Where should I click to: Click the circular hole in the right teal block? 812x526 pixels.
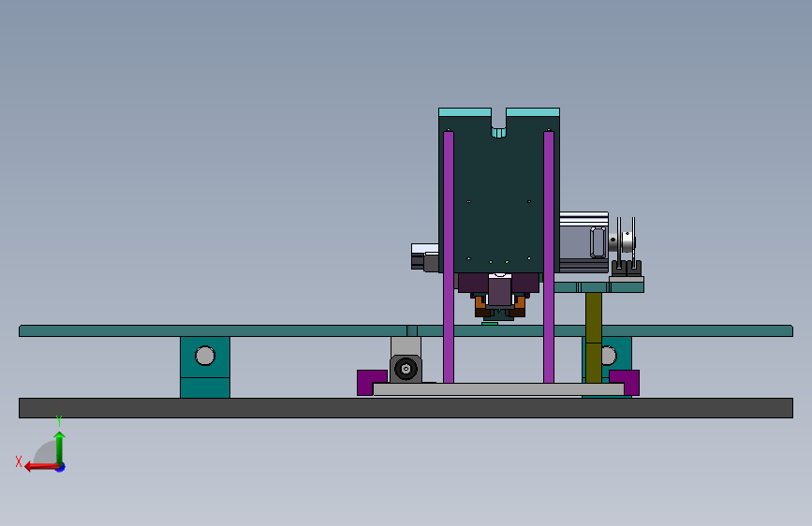610,356
